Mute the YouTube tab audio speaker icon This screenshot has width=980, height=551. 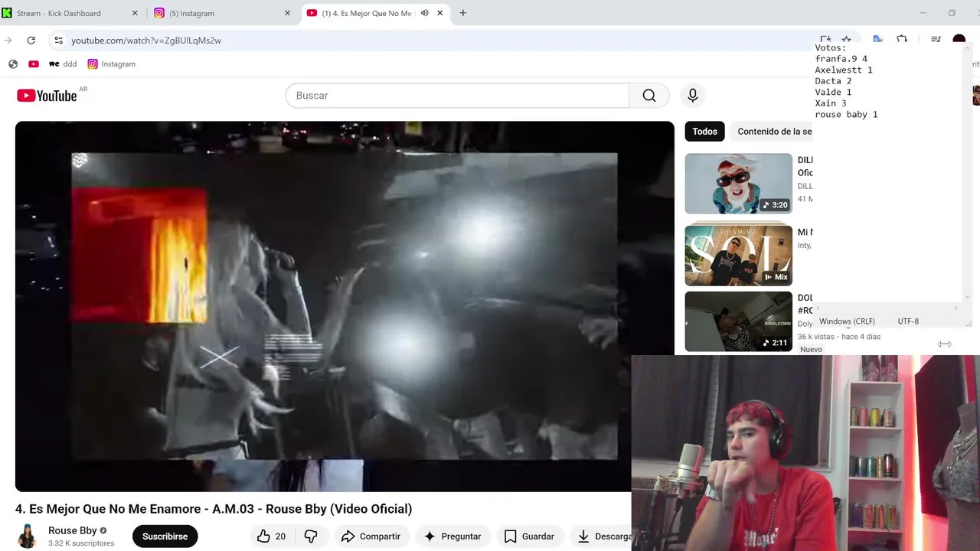click(424, 13)
